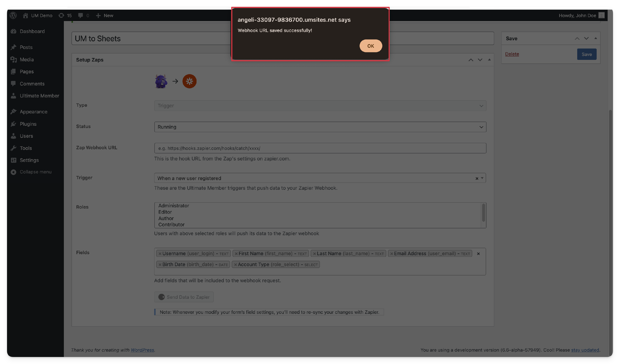Click the Roles list scrollbar
This screenshot has height=364, width=620.
pyautogui.click(x=483, y=213)
